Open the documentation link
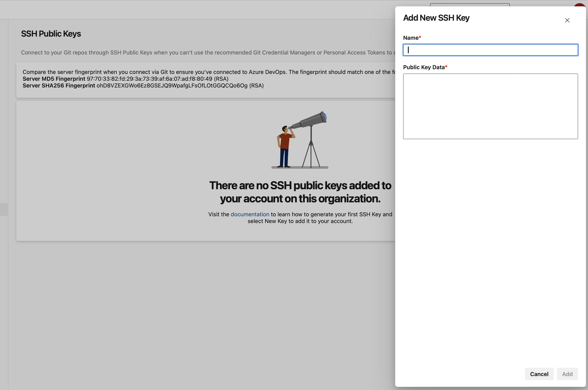Screen dimensions: 588x390 tap(250, 214)
